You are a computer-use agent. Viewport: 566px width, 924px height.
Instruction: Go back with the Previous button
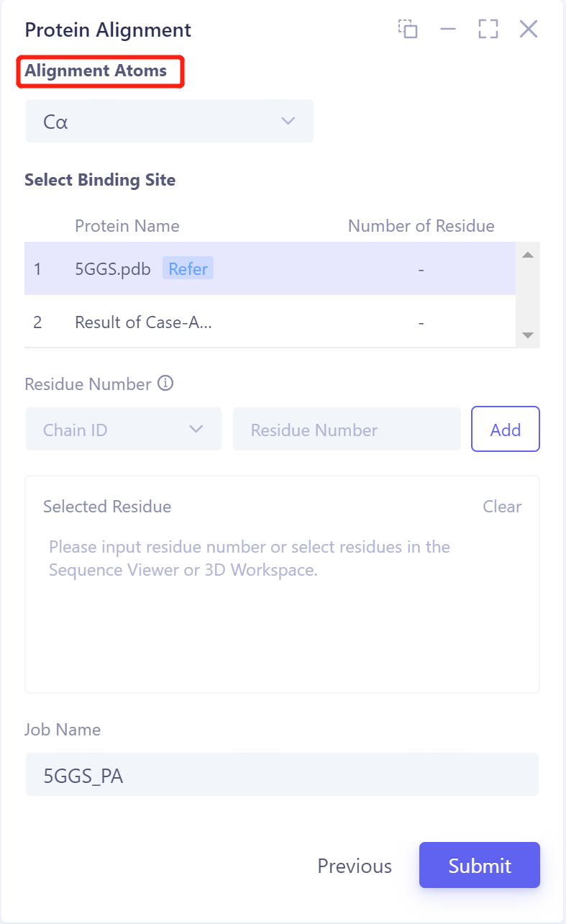coord(355,866)
